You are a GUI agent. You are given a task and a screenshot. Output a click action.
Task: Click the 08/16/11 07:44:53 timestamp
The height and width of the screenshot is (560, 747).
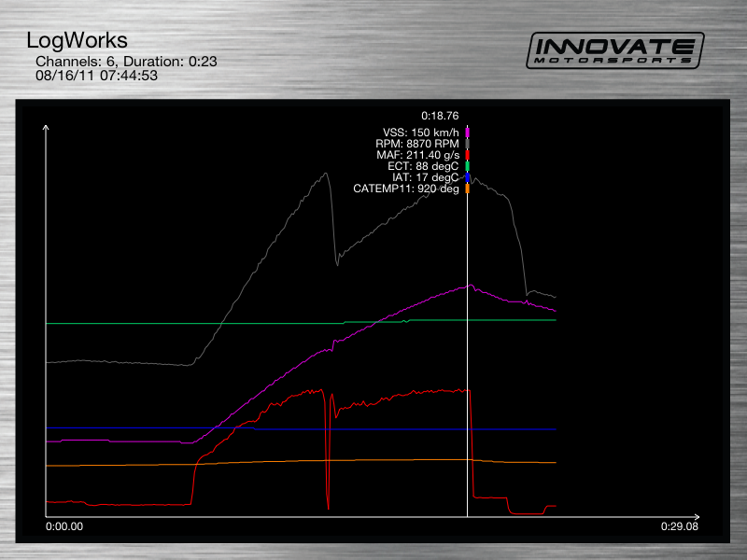coord(96,76)
